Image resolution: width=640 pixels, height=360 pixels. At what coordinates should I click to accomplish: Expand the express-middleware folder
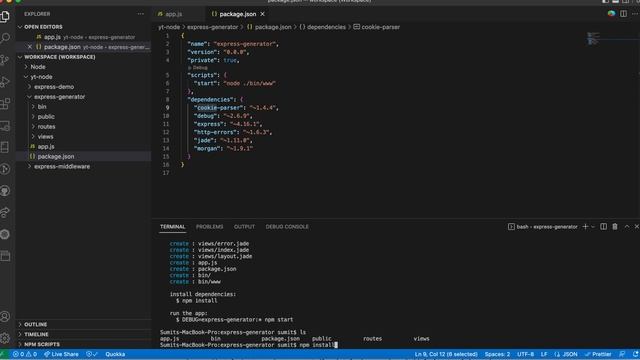click(x=62, y=167)
